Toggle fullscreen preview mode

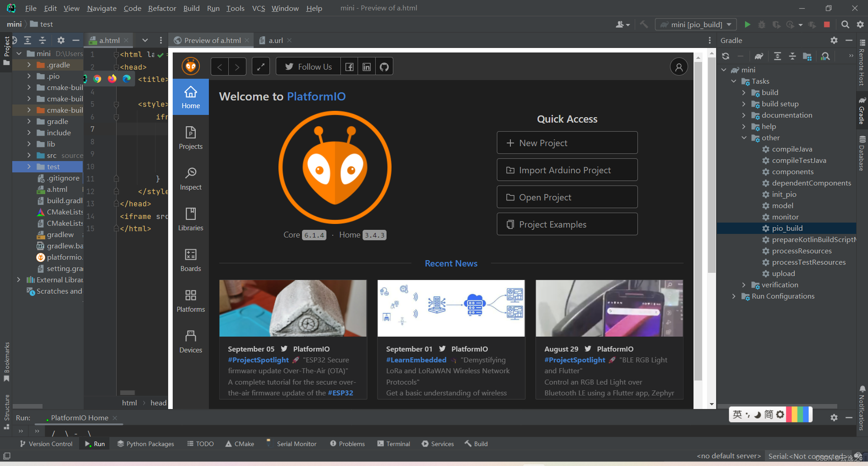261,66
